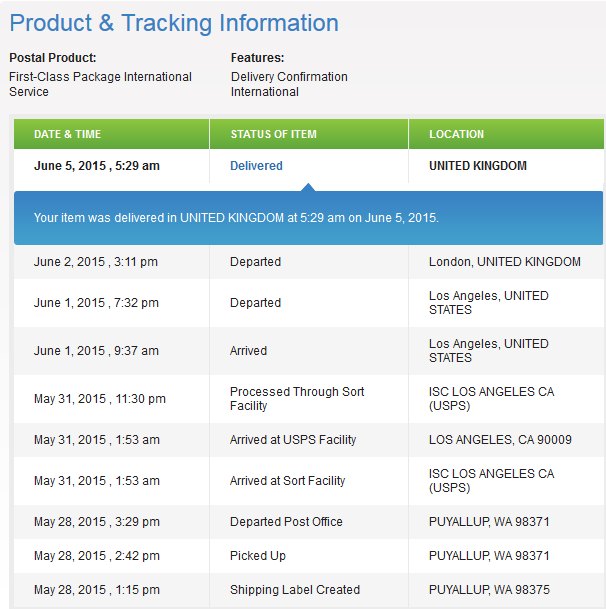The image size is (606, 609).
Task: Click the Processed Through Sort Facility status
Action: pyautogui.click(x=297, y=398)
